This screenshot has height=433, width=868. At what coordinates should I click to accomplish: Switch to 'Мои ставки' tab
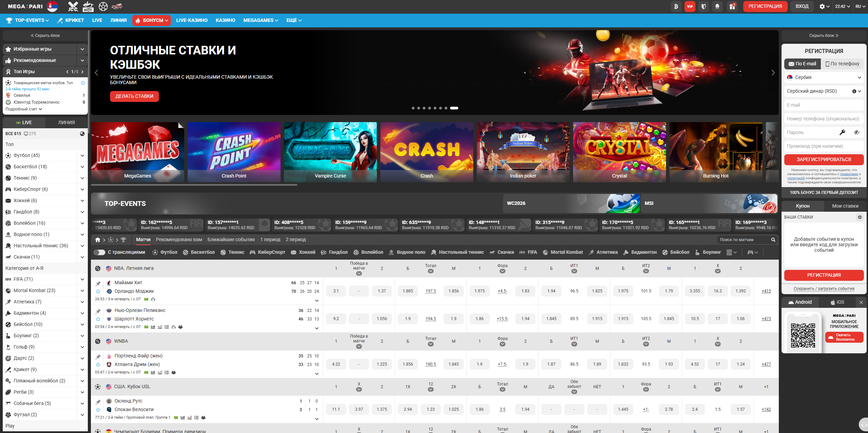coord(845,206)
